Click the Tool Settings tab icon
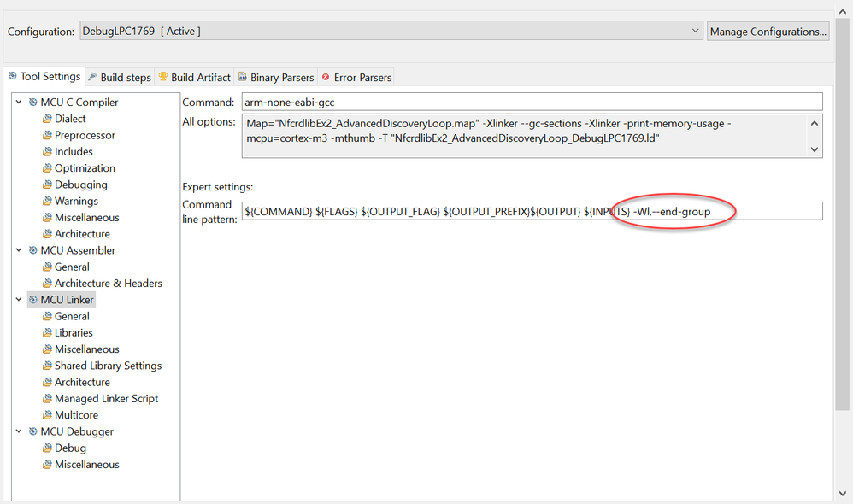Screen dimensions: 853x504 (x=13, y=76)
